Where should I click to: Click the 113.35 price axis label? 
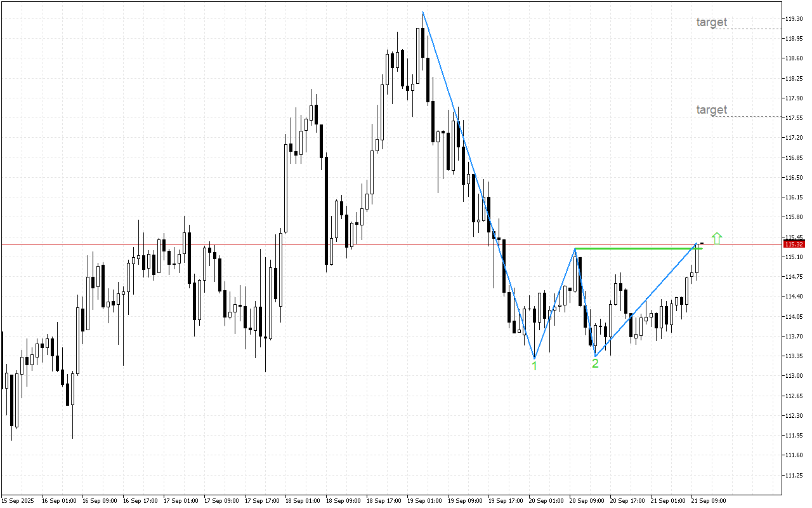click(794, 356)
